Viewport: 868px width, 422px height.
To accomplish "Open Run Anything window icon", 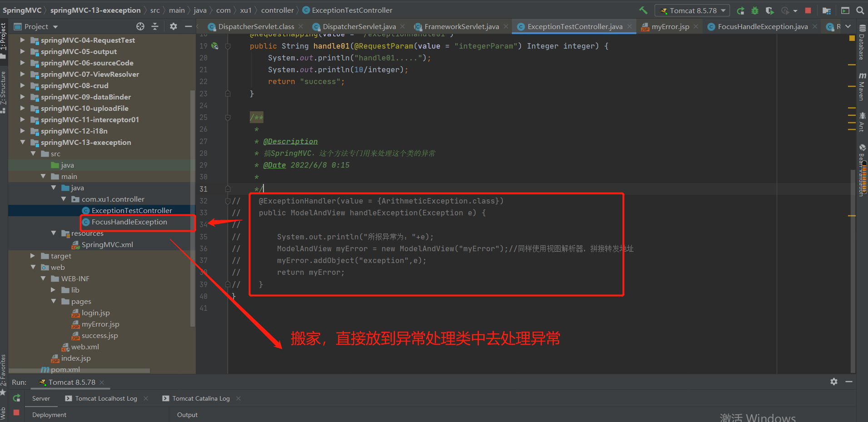I will (845, 10).
